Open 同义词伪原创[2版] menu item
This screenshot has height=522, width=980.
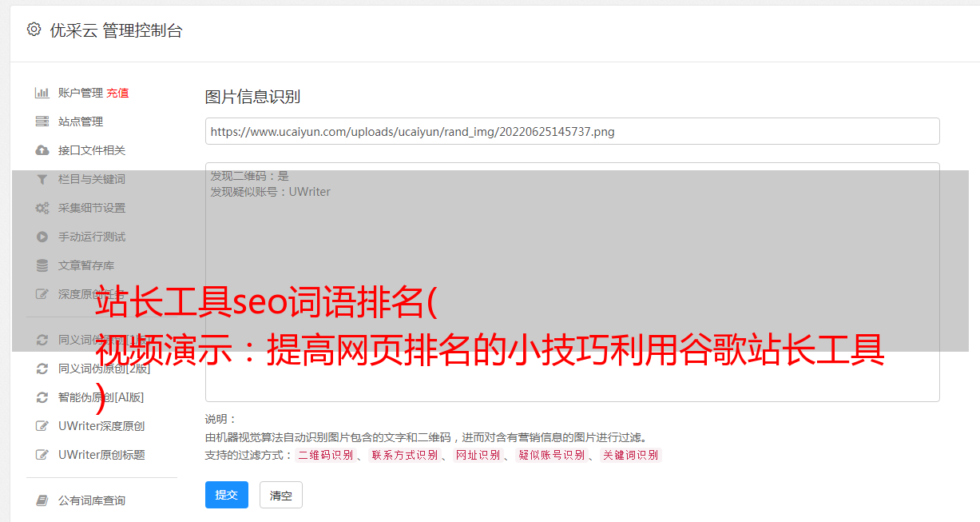pos(104,369)
